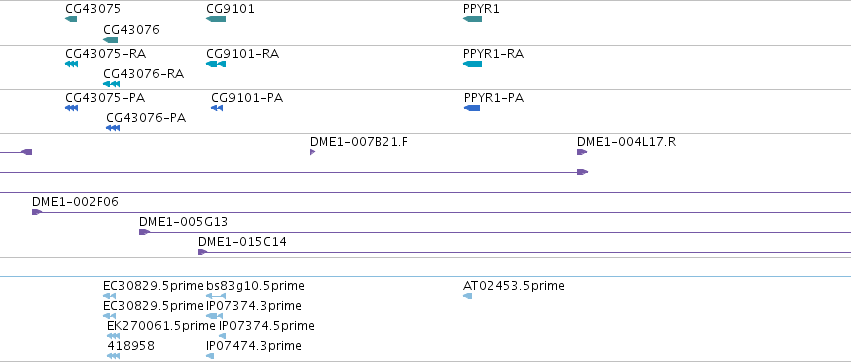Screen dimensions: 851x362
Task: Select the DME1-004L17.R arrow glyph
Action: (582, 152)
